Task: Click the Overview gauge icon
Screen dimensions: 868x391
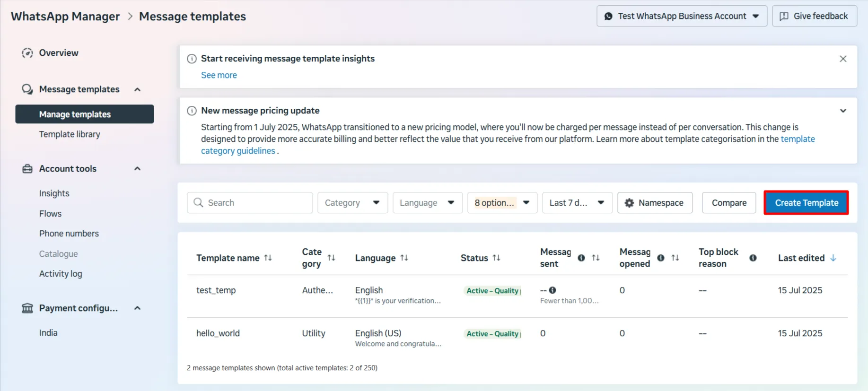Action: (27, 53)
